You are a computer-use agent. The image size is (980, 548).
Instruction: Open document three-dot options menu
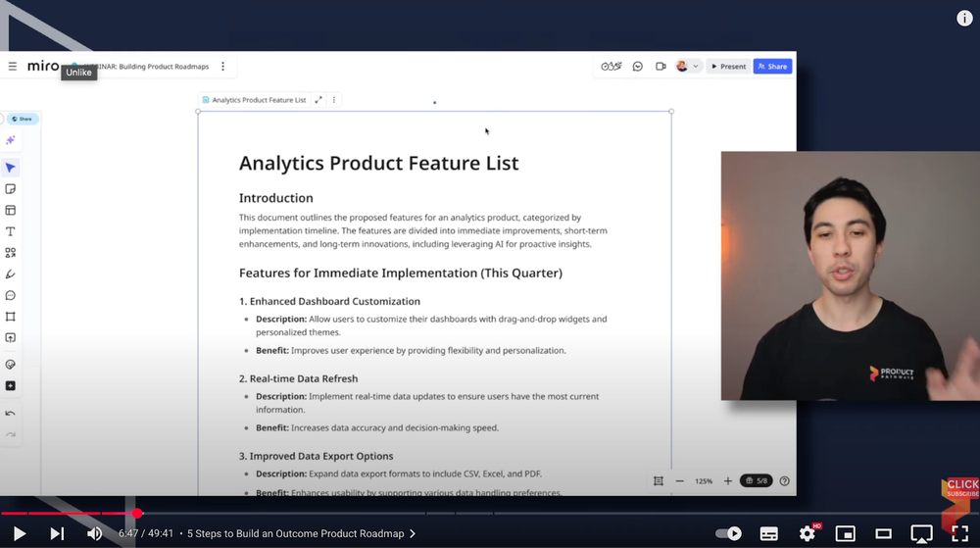coord(334,100)
